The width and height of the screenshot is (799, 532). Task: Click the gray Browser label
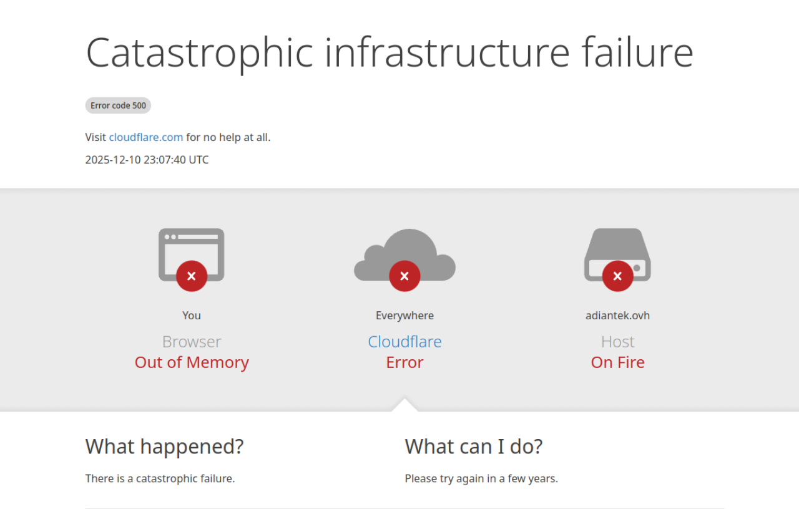tap(192, 342)
